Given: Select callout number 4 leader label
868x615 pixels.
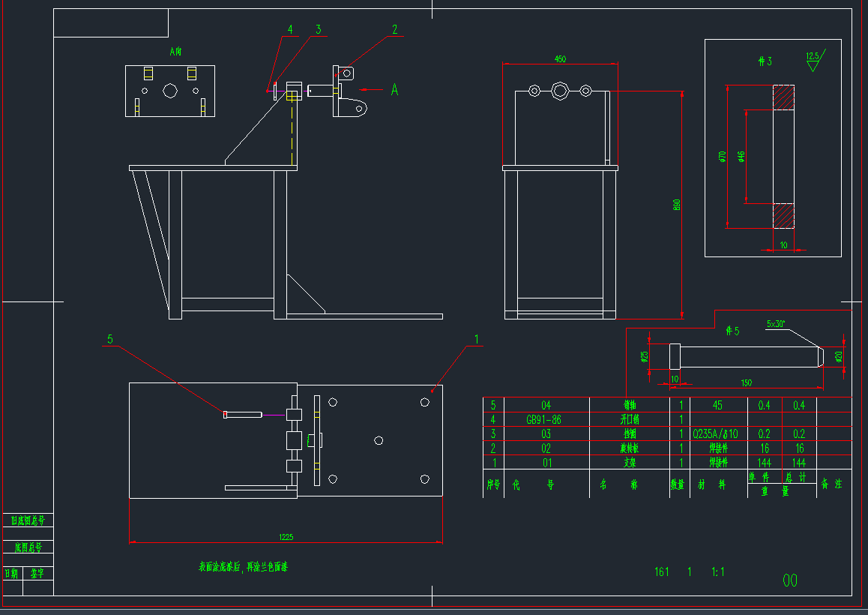Looking at the screenshot, I should (x=290, y=30).
